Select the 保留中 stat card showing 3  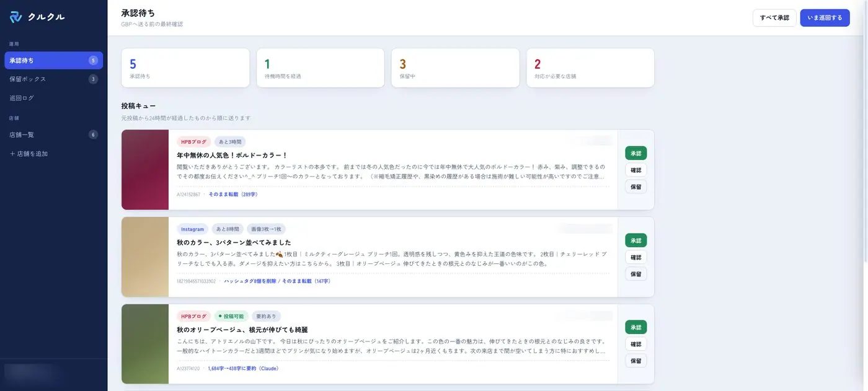pos(455,68)
